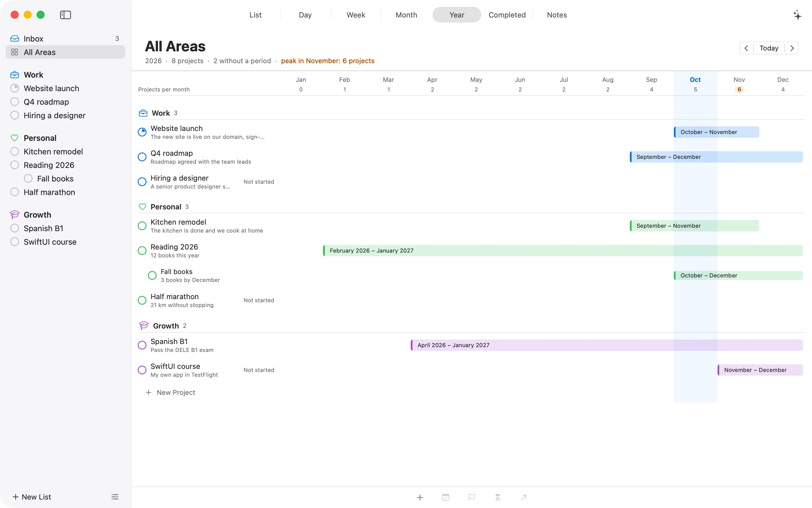Create a New List
Screen dimensions: 812x508
click(x=32, y=497)
